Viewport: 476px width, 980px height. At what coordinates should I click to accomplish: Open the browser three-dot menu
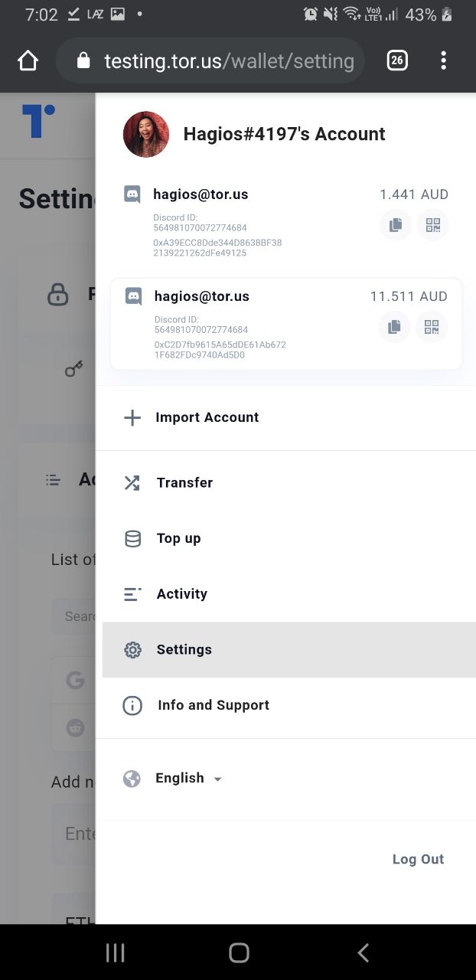tap(443, 60)
